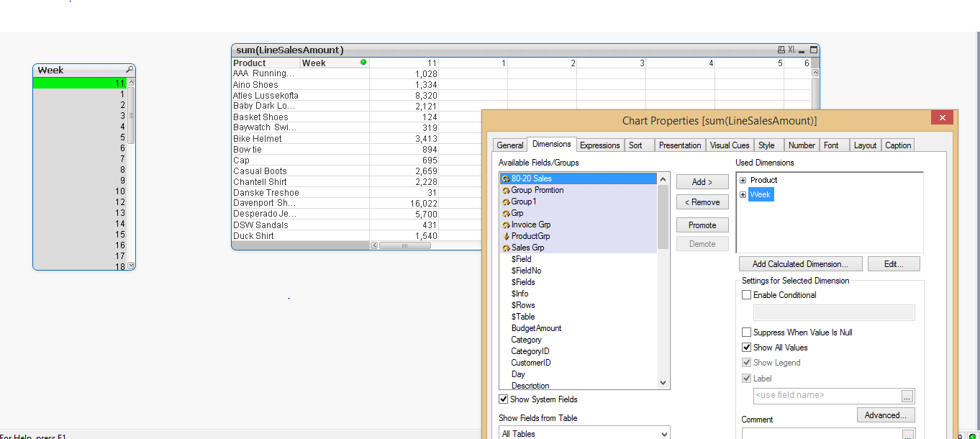Uncheck Show System Fields
Screen dimensions: 980x439
tap(504, 399)
